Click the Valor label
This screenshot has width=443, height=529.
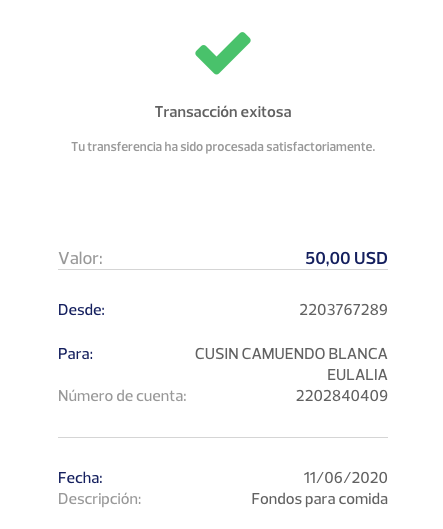click(80, 258)
